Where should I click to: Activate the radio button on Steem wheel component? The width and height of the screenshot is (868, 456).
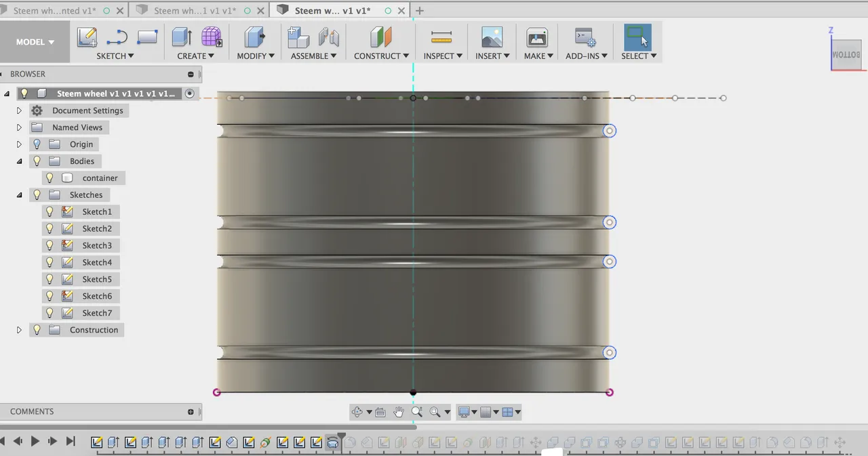(x=190, y=94)
